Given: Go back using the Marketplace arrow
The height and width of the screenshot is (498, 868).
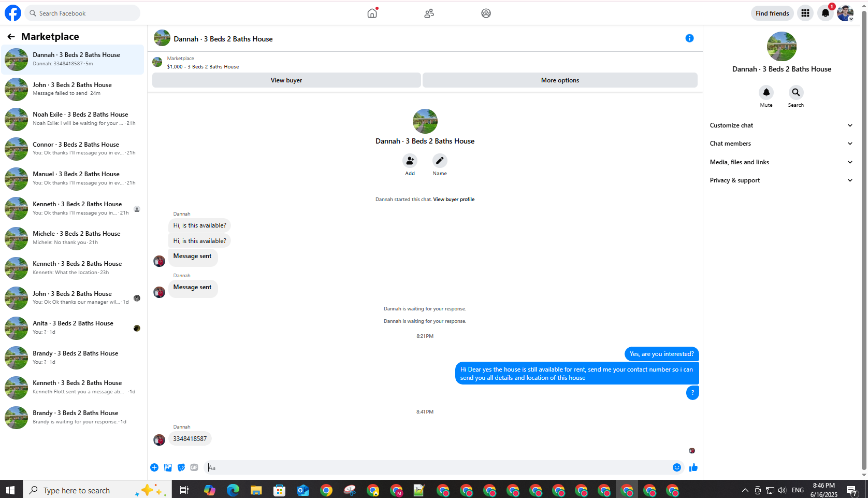Looking at the screenshot, I should coord(11,36).
